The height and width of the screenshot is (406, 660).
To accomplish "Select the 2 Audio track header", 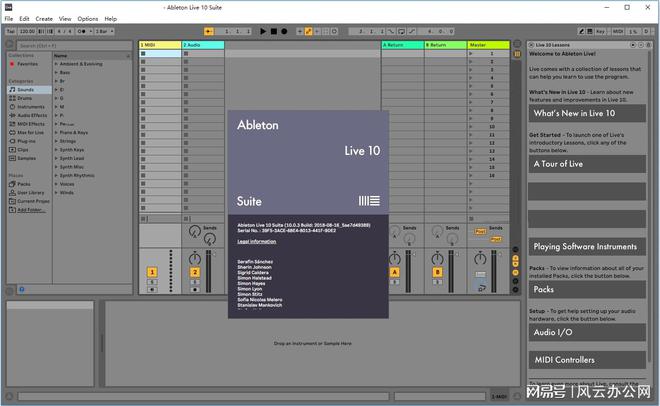I will [203, 45].
